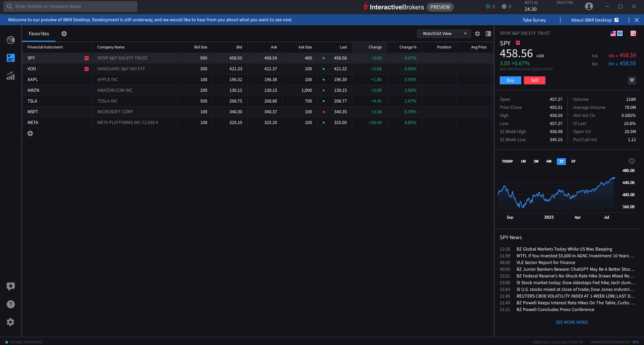The image size is (644, 345).
Task: Toggle the side panel layout icon
Action: pyautogui.click(x=488, y=34)
